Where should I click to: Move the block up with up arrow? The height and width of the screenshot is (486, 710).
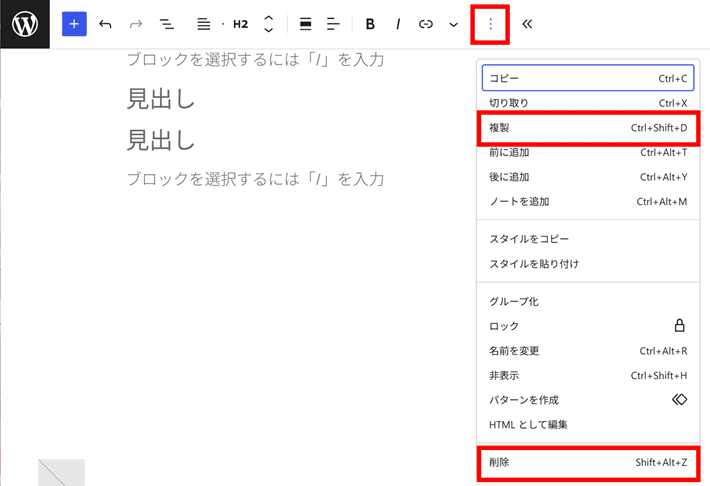click(269, 18)
